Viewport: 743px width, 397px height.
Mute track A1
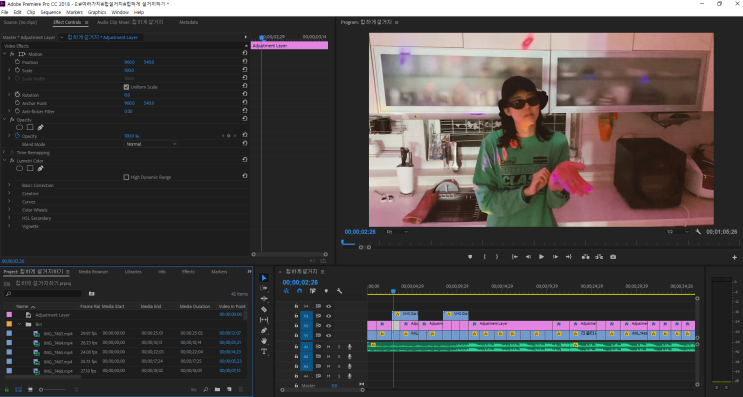pos(328,347)
